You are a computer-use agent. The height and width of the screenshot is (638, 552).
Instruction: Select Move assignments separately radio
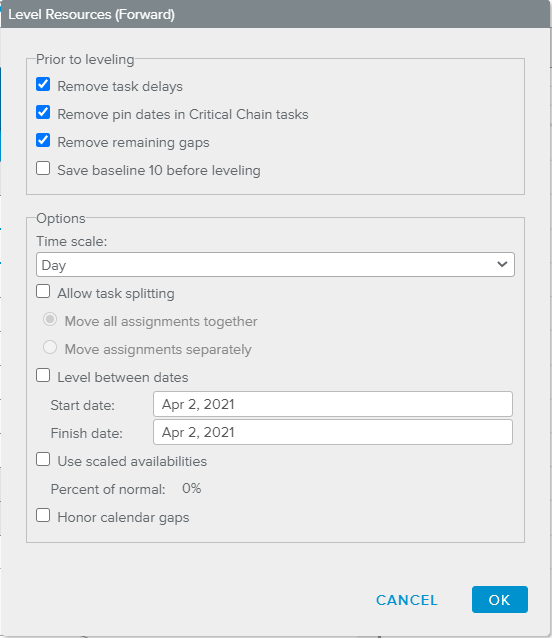[x=50, y=347]
